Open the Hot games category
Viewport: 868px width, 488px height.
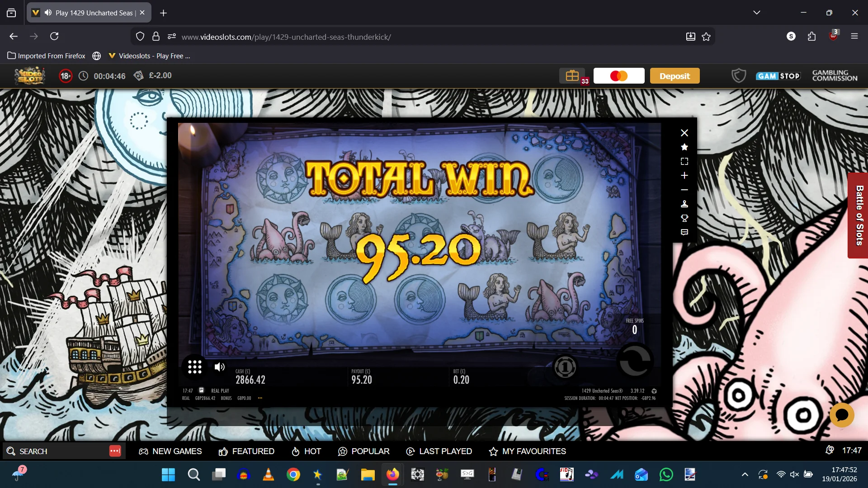(306, 451)
